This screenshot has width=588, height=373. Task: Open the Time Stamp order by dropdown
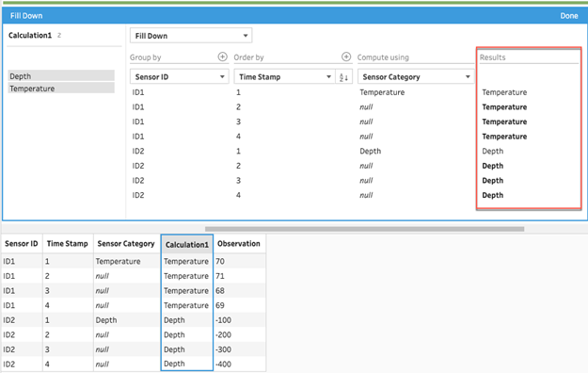[x=285, y=77]
